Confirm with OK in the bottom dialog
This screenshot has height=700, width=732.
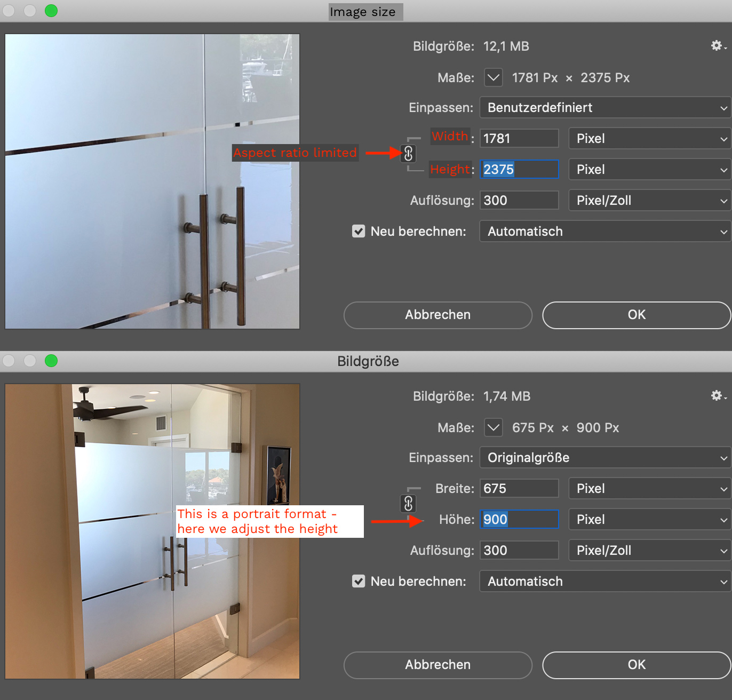pos(636,665)
